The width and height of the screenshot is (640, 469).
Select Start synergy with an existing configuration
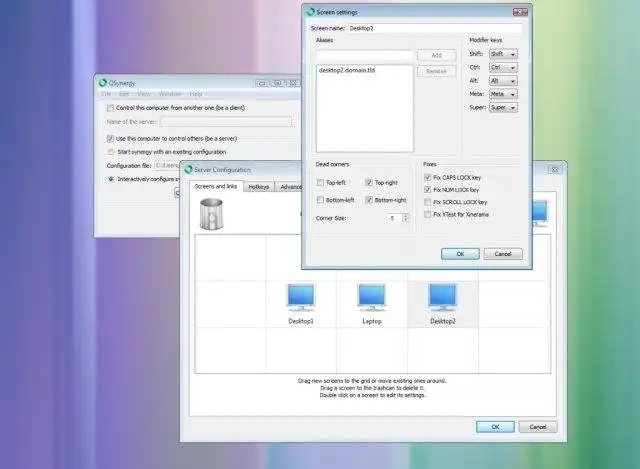click(x=111, y=152)
